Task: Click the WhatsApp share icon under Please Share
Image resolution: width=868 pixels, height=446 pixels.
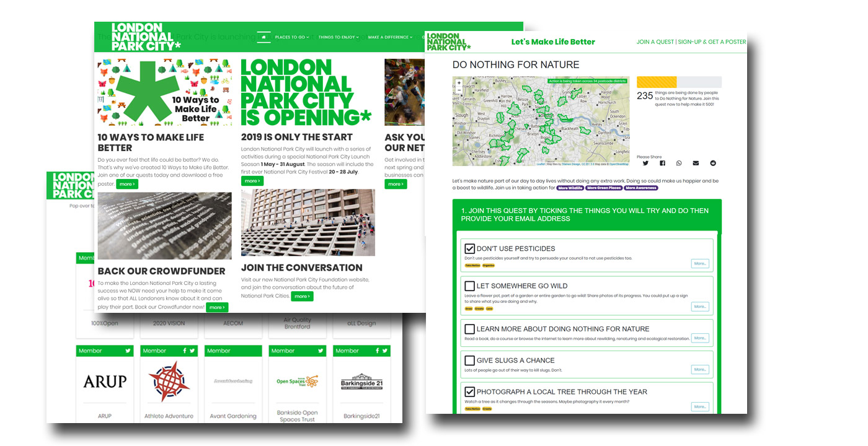Action: [679, 163]
